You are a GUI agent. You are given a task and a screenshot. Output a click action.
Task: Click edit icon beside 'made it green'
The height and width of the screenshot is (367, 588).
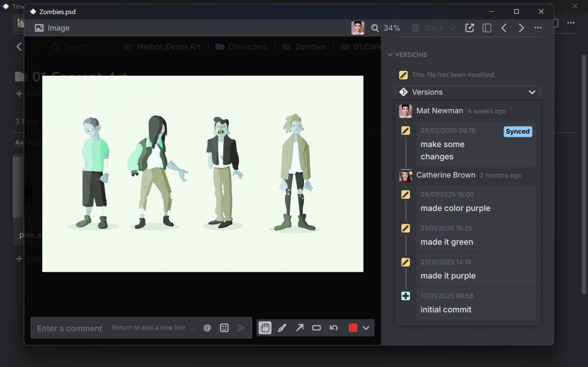click(x=406, y=228)
